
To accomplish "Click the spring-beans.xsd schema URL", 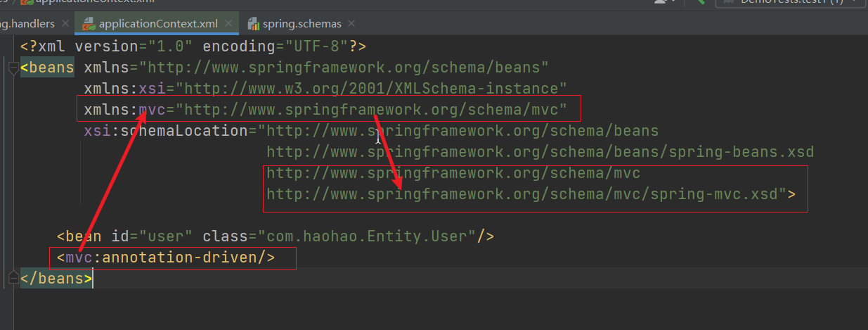I will point(540,152).
